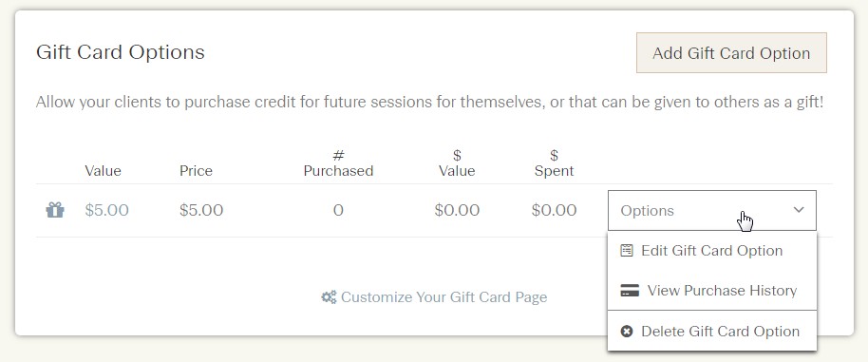
Task: Click the credit card icon for purchase history
Action: click(x=630, y=291)
